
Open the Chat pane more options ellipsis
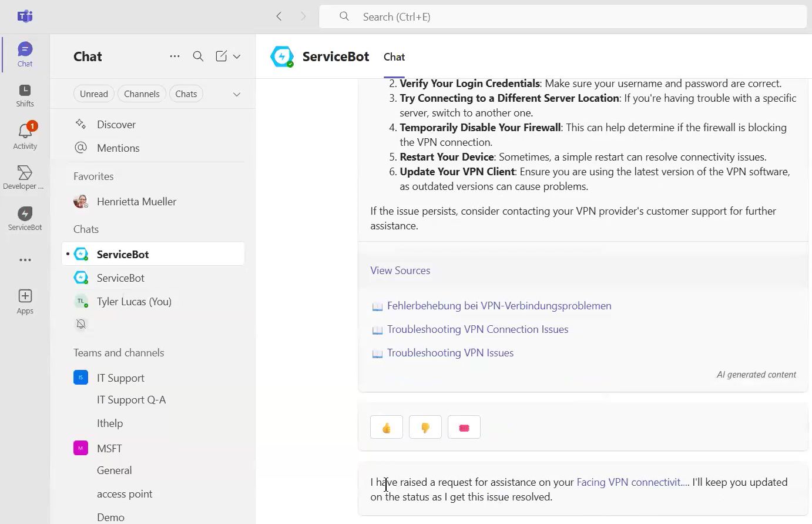175,56
